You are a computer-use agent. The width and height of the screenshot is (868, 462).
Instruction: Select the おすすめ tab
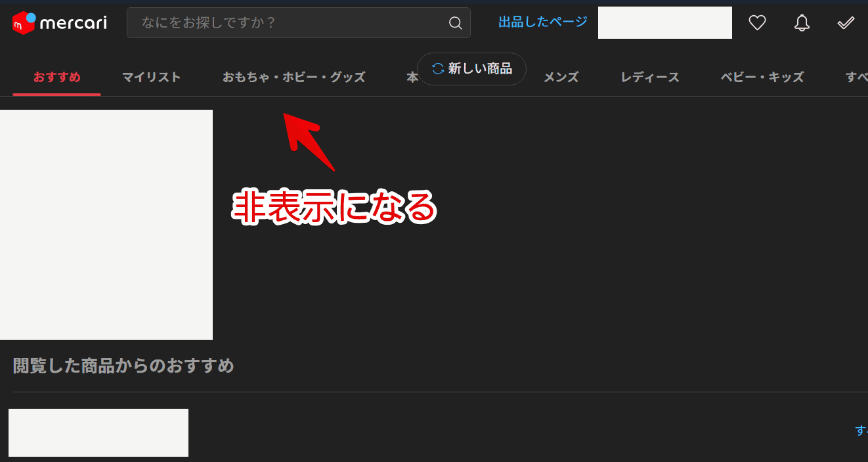pos(57,78)
